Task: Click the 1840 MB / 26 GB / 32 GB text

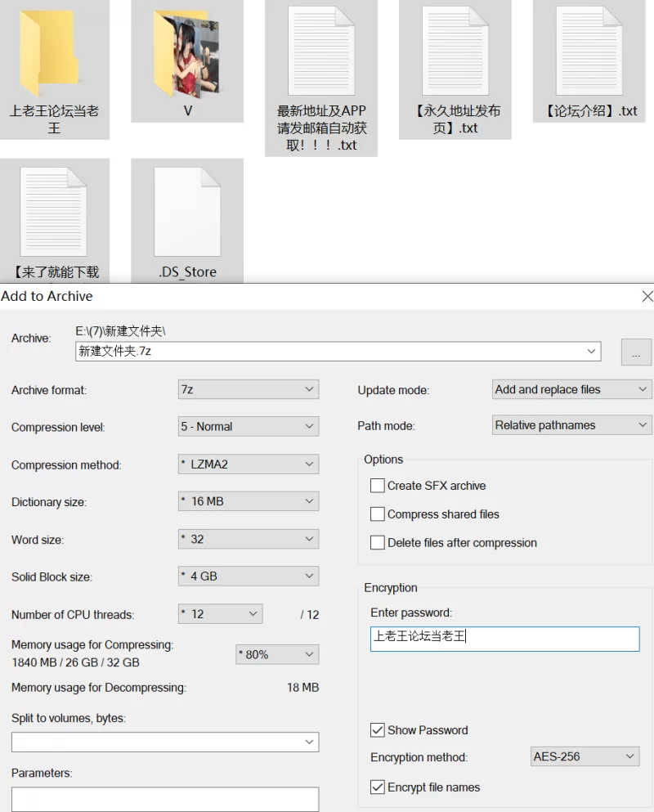Action: 75,662
